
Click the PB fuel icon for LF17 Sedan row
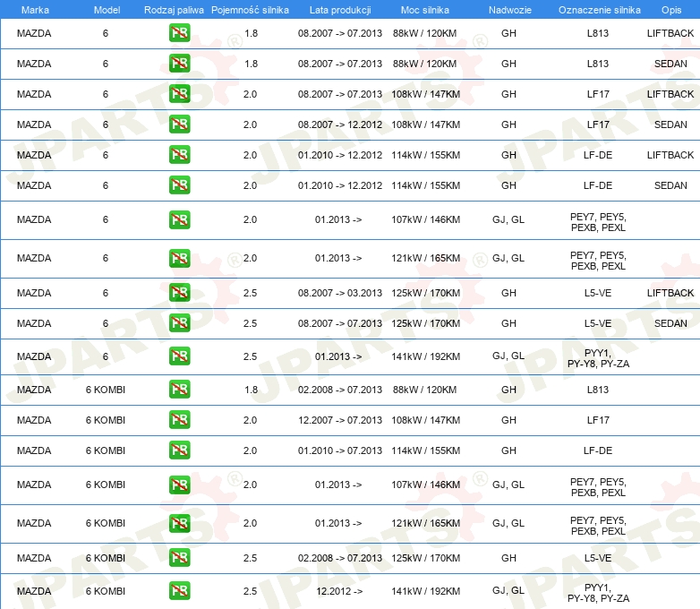click(179, 124)
